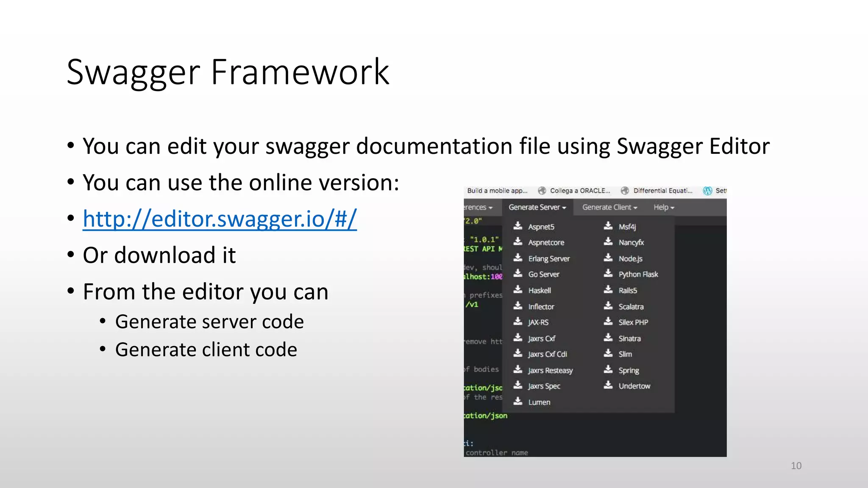Select Slim menu entry
The width and height of the screenshot is (868, 488).
(625, 354)
